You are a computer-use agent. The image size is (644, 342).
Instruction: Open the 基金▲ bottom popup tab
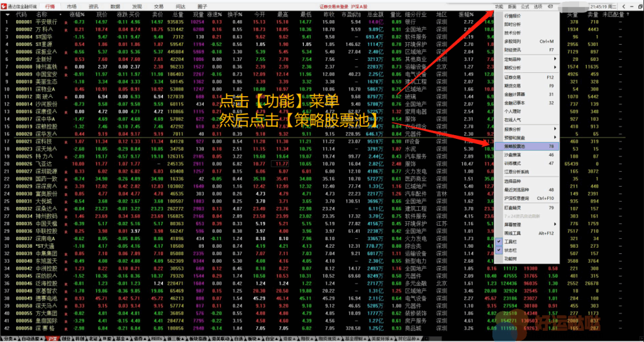coord(121,339)
